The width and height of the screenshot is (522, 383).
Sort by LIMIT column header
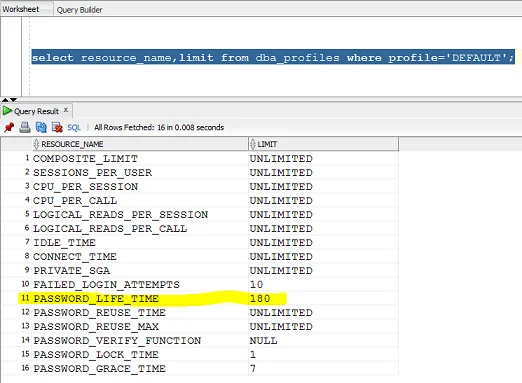tap(323, 144)
